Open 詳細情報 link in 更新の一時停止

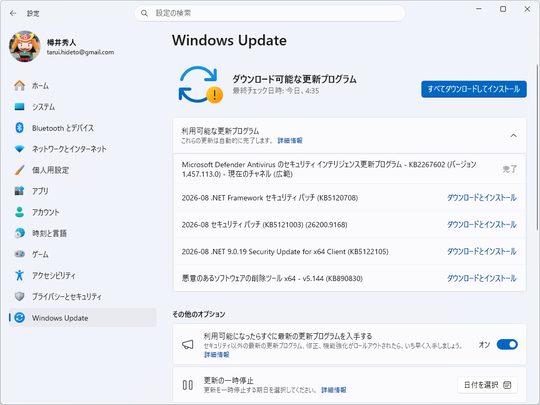[x=334, y=390]
